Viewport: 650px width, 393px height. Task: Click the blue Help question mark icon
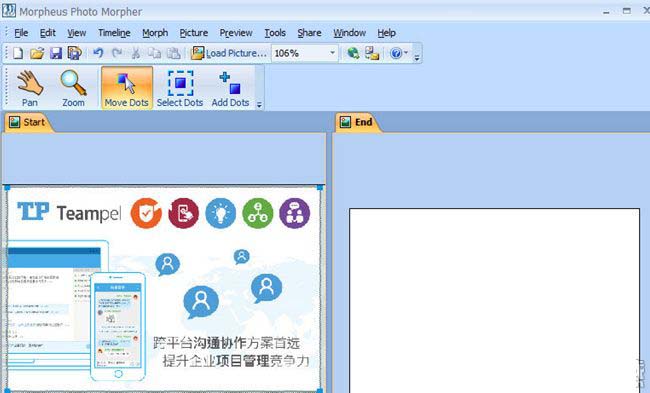[x=396, y=53]
